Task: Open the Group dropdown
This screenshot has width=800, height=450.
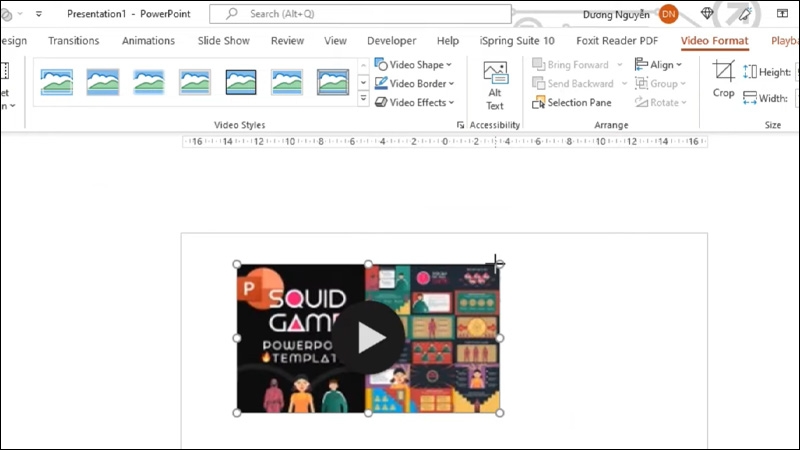Action: coord(660,84)
